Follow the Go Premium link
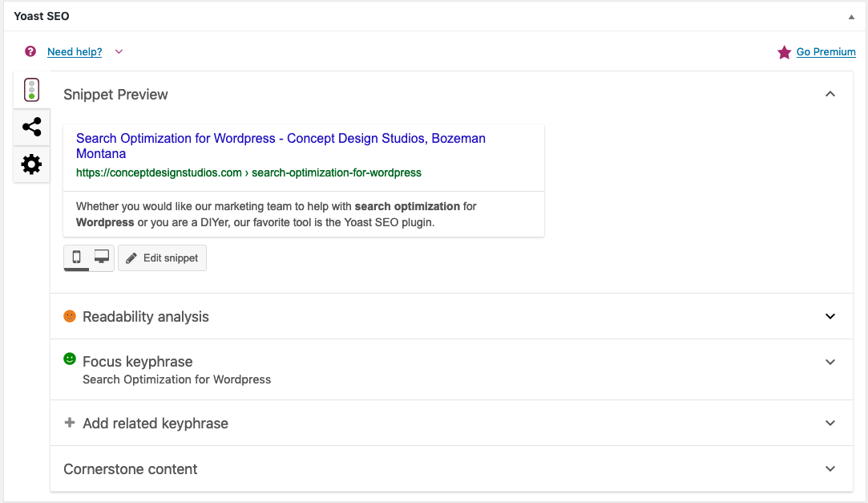Image resolution: width=868 pixels, height=503 pixels. point(826,51)
